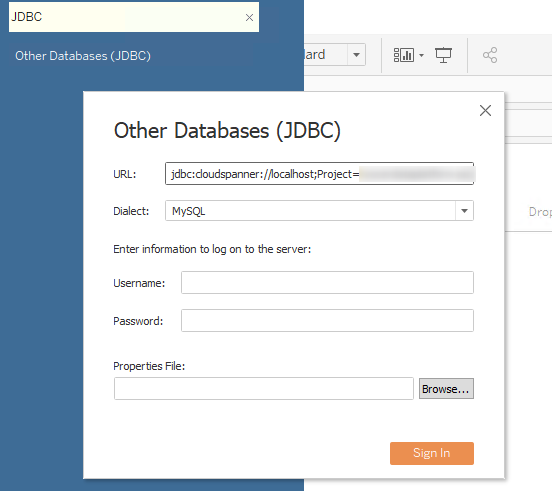Click the Browse... button
Viewport: 552px width, 491px height.
(446, 389)
